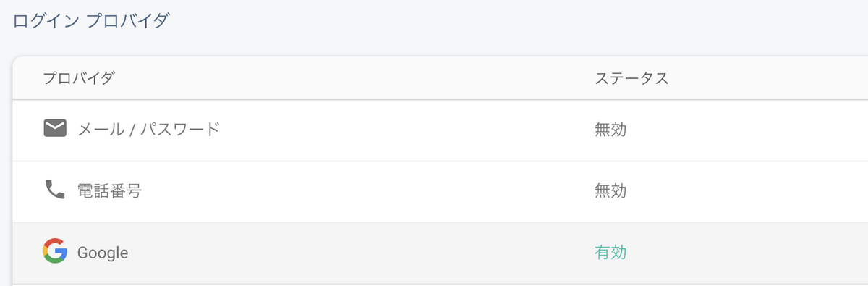
Task: Select the highlighted Google table row
Action: pos(440,253)
